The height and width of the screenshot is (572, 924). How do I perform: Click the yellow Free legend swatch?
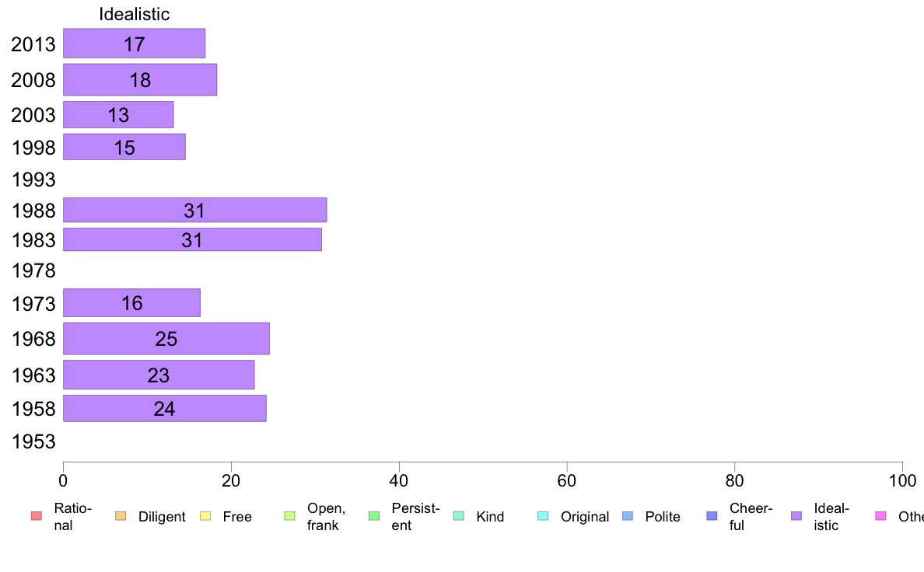pyautogui.click(x=205, y=516)
